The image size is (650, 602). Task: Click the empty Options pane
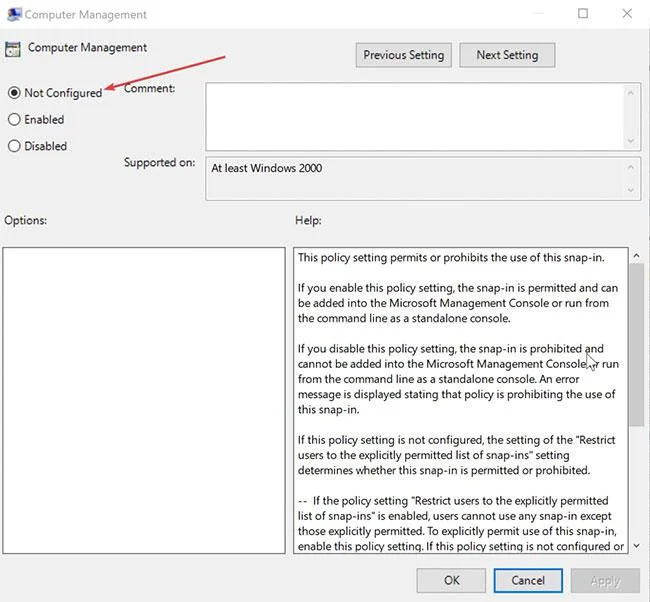(144, 400)
